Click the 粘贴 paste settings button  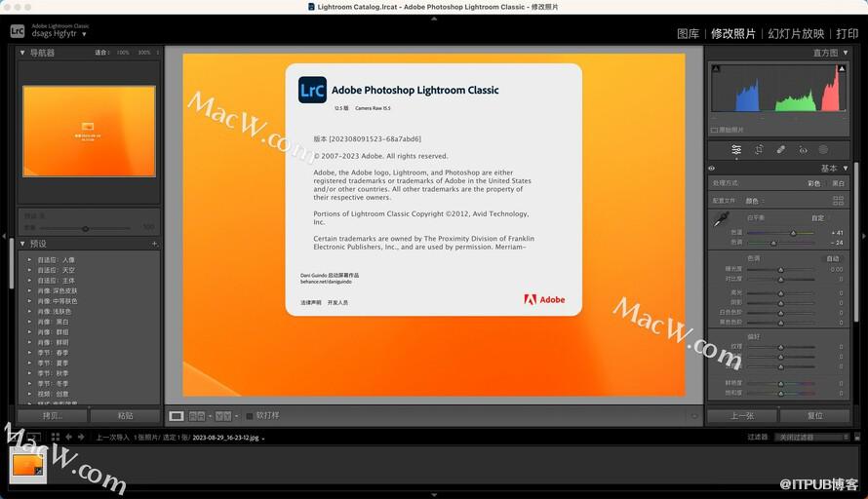[125, 416]
